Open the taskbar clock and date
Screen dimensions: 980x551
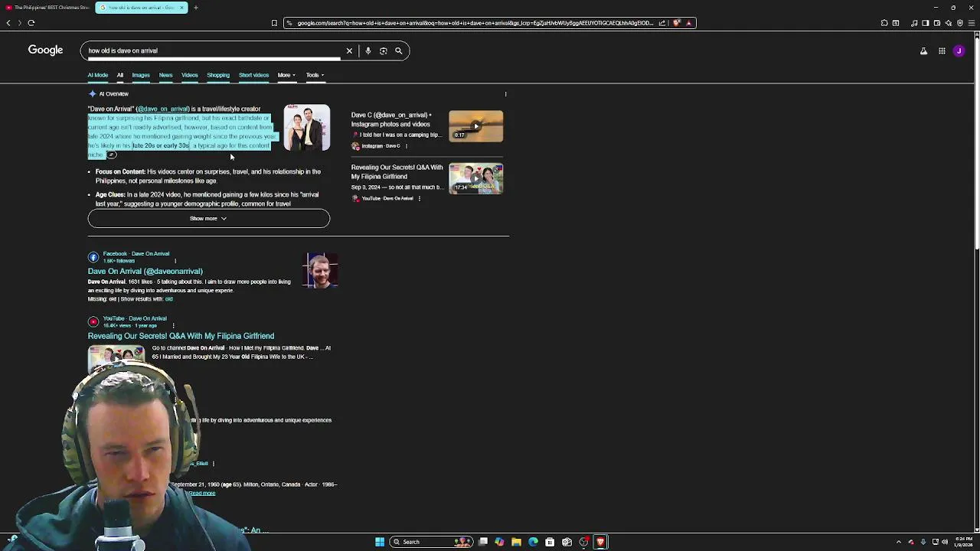963,542
